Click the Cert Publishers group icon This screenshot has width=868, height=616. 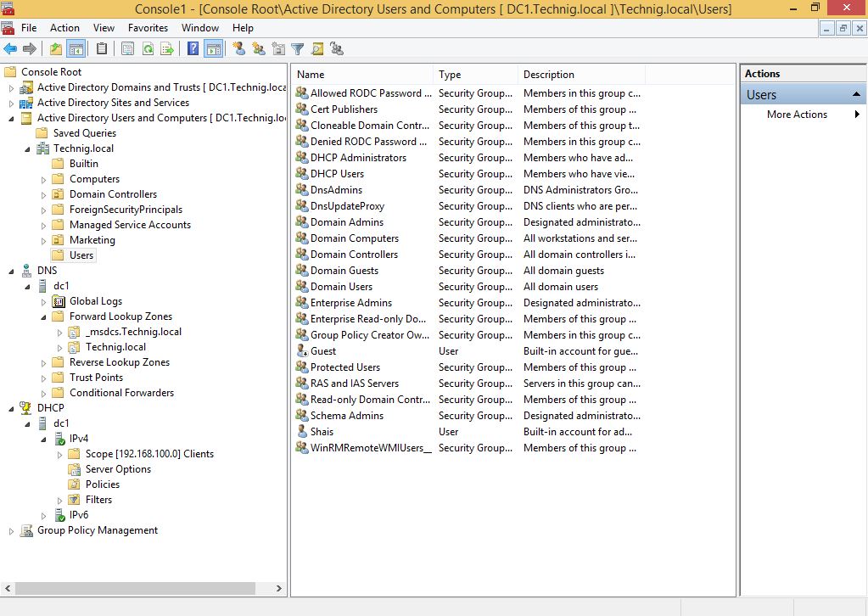click(x=302, y=109)
